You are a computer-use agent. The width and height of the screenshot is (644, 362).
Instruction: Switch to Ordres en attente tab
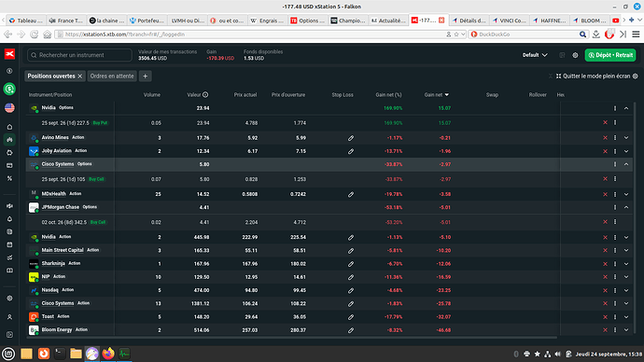(112, 76)
